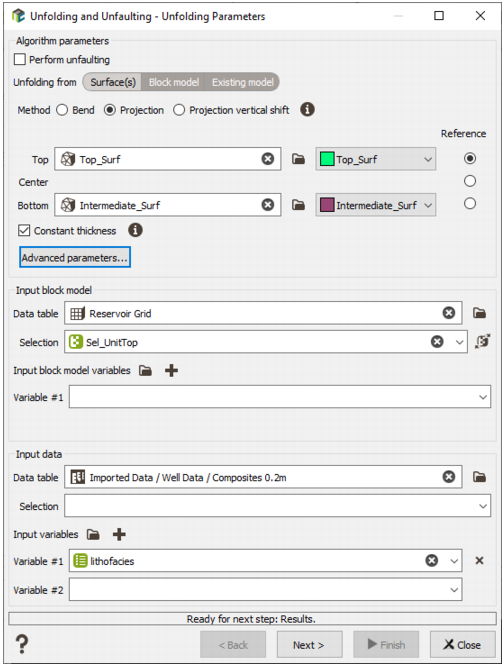Add an input block model variable
The height and width of the screenshot is (666, 504).
[172, 370]
